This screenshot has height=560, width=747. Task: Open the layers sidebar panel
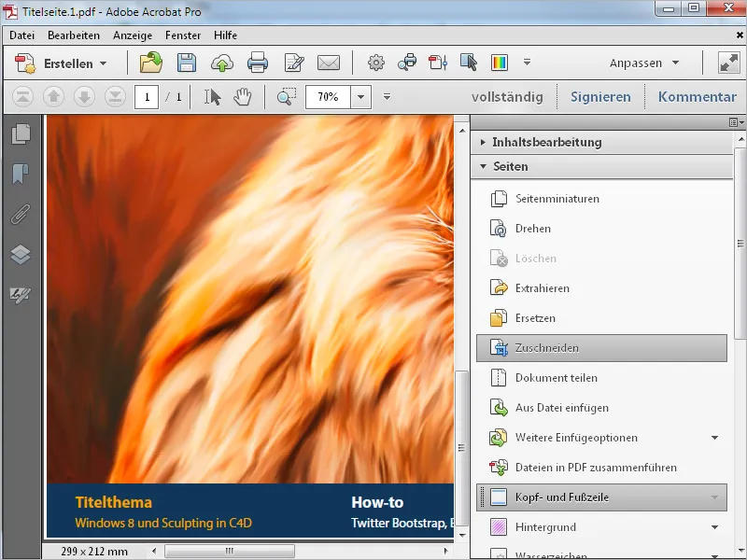(x=21, y=254)
